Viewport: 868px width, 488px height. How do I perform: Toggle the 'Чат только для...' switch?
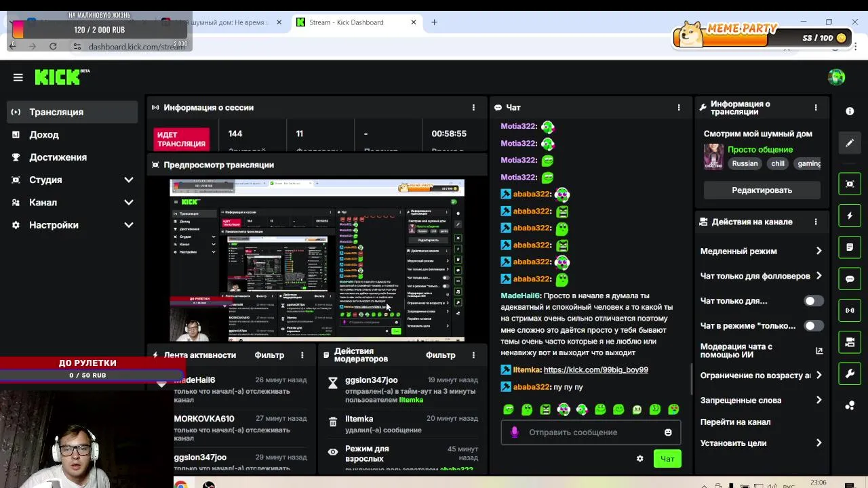(x=814, y=301)
